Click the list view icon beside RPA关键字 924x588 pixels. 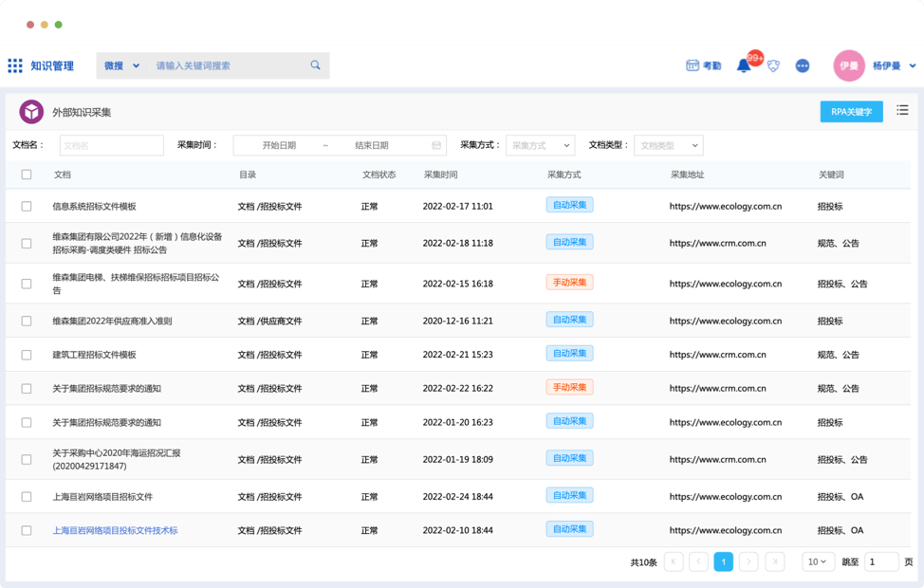[902, 111]
